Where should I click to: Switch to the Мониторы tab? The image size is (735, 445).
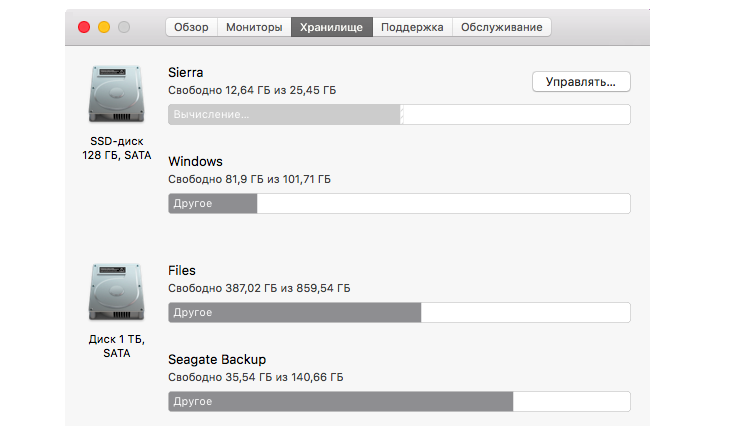254,27
